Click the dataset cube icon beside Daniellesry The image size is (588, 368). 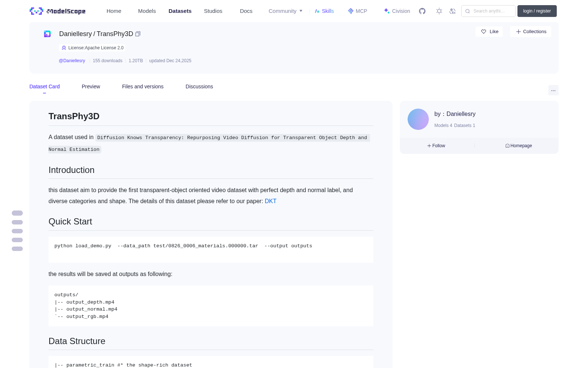tap(47, 34)
